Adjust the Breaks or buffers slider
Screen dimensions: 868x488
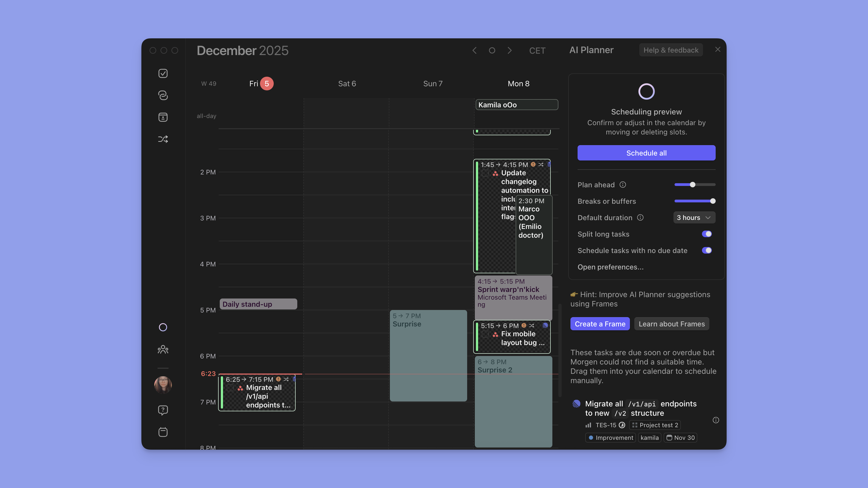coord(712,201)
